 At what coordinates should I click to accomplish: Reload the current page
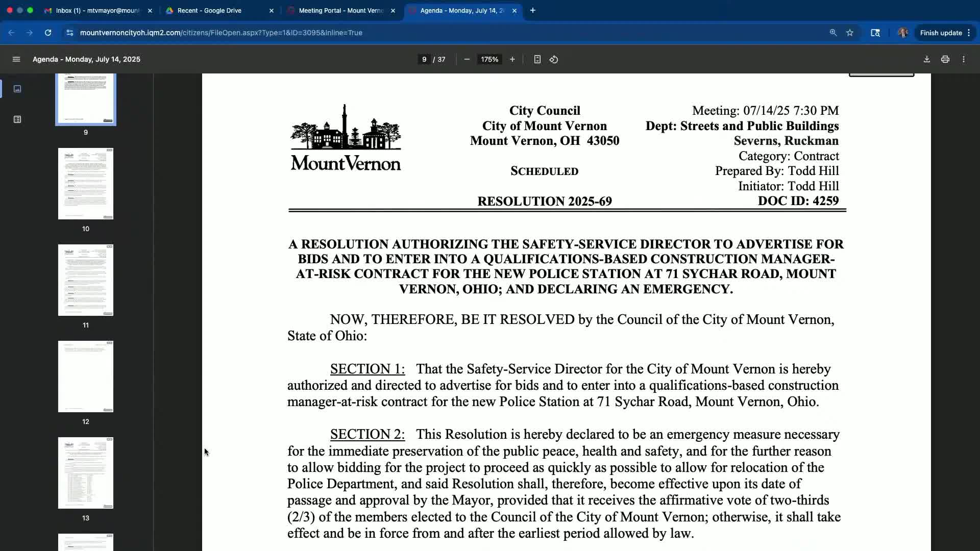[x=48, y=33]
